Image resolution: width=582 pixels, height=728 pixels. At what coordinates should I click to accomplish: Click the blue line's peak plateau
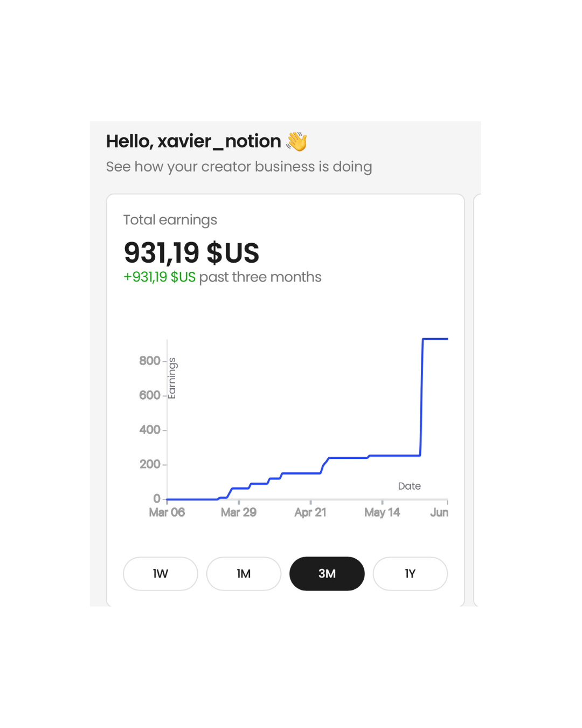click(x=435, y=339)
